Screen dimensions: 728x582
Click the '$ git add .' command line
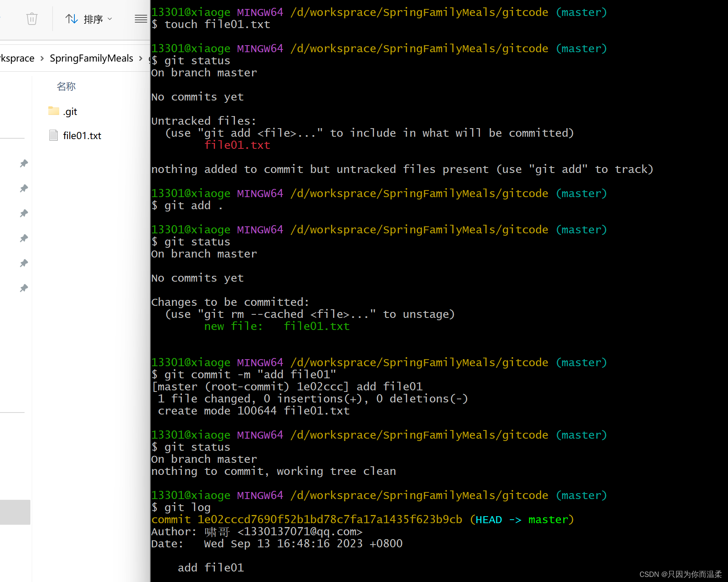187,206
